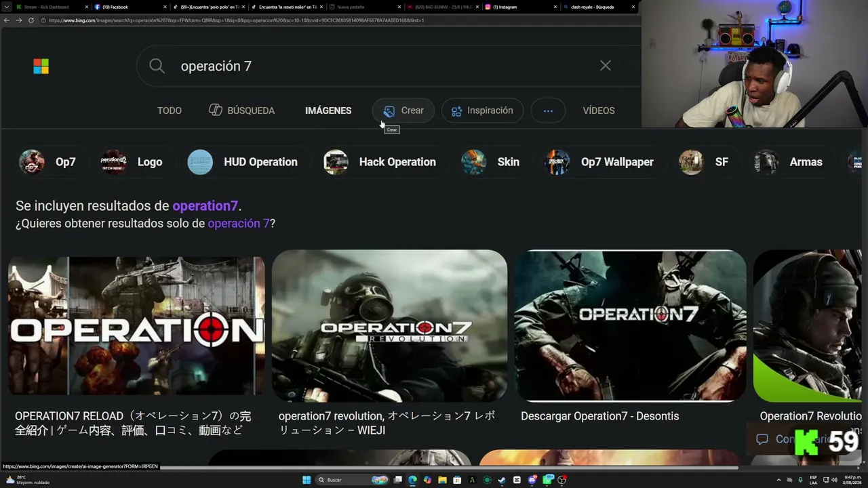Show hidden system tray icons
The height and width of the screenshot is (488, 868).
click(778, 480)
